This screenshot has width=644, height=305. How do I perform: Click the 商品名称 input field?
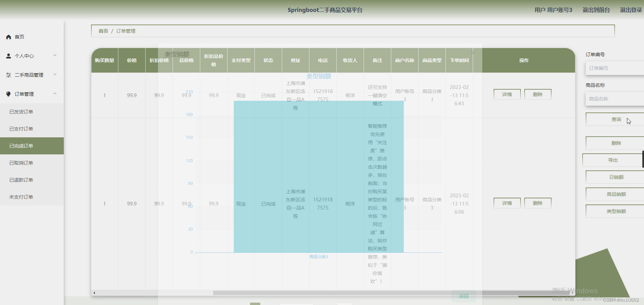[x=615, y=99]
